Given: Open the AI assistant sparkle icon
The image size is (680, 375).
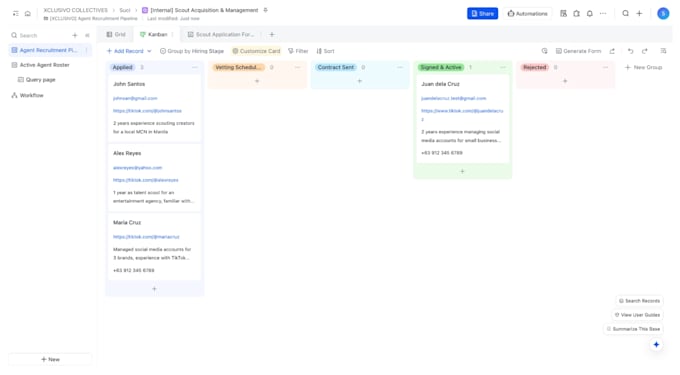Looking at the screenshot, I should coord(656,345).
